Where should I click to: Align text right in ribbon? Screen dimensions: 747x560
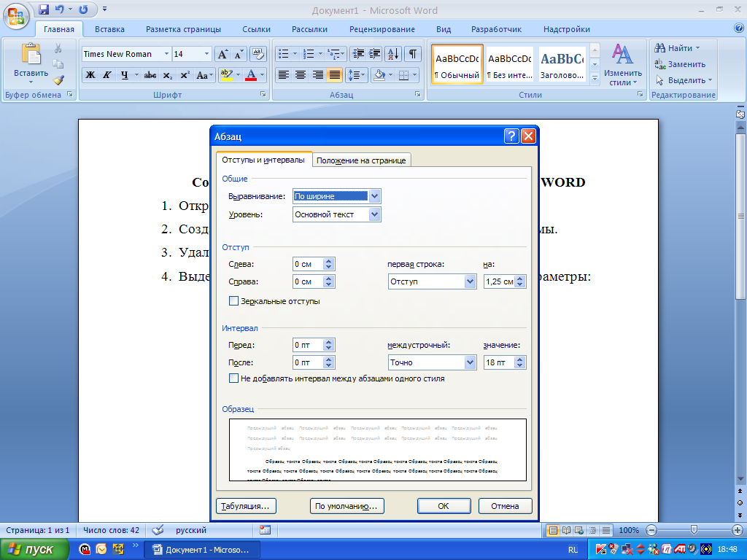[317, 75]
